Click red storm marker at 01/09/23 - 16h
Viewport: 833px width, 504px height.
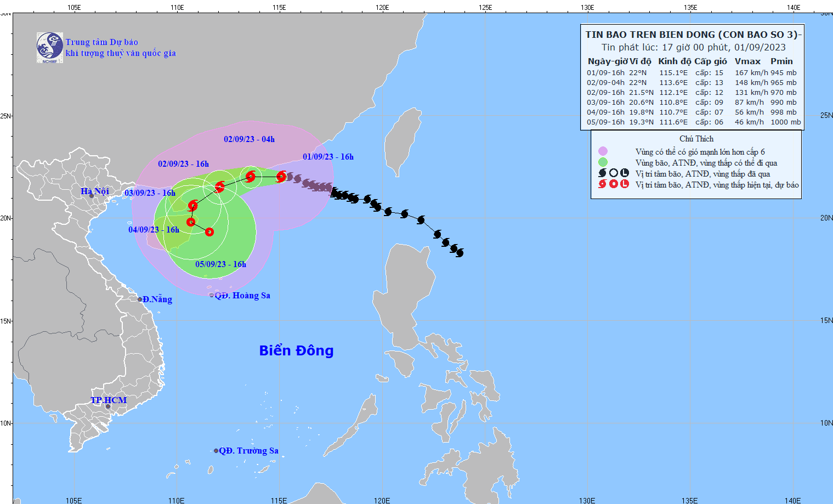tap(281, 177)
